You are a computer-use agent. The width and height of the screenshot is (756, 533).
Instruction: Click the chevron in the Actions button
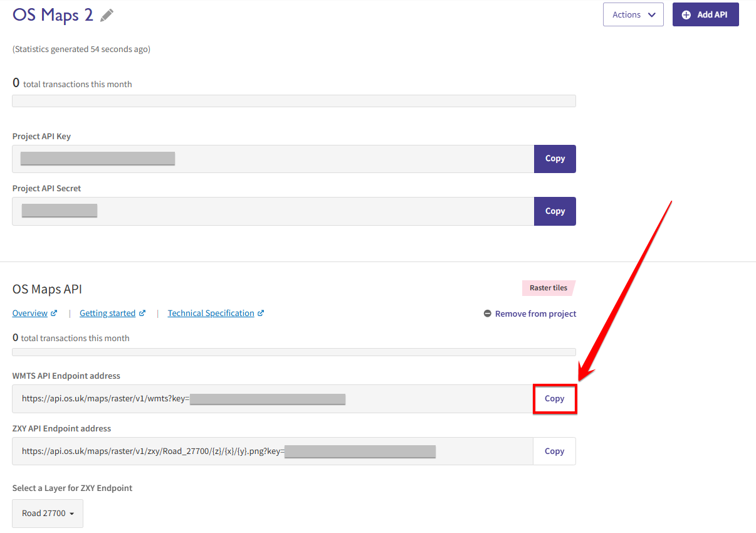click(x=652, y=15)
